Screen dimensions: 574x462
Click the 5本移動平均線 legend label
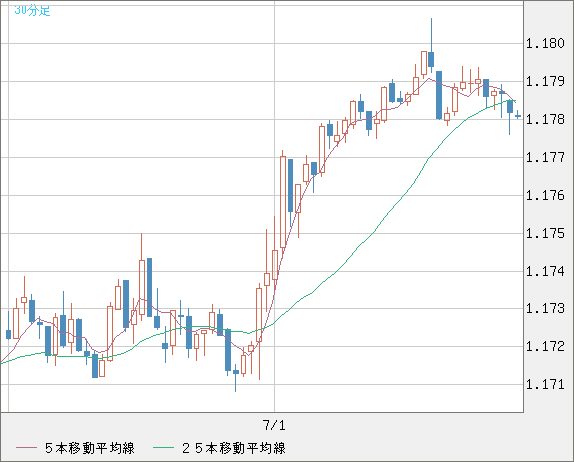click(90, 448)
